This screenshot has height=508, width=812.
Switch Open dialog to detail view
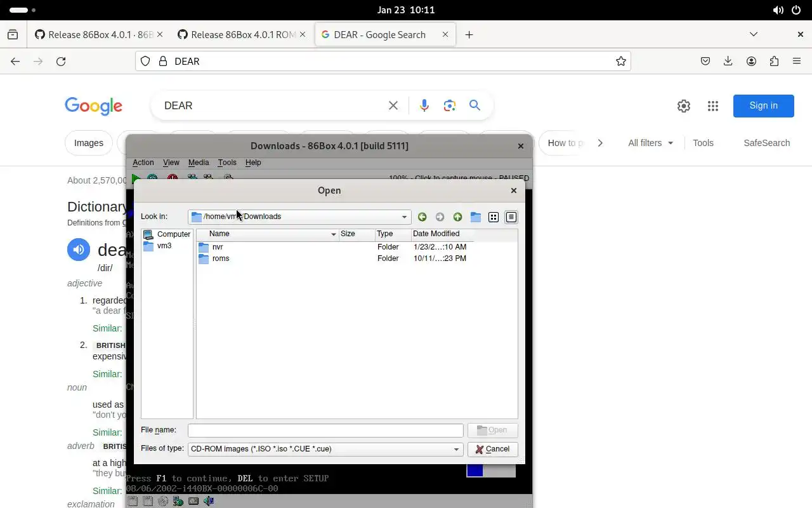[x=511, y=217]
